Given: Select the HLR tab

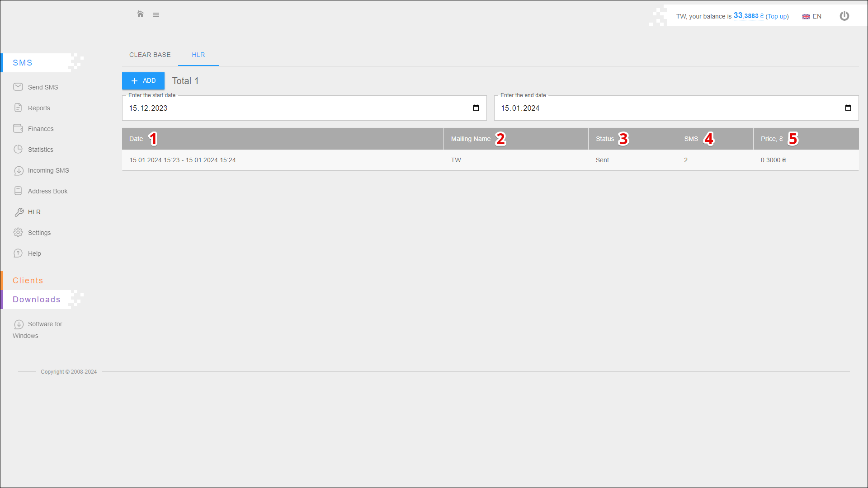Looking at the screenshot, I should (x=198, y=55).
